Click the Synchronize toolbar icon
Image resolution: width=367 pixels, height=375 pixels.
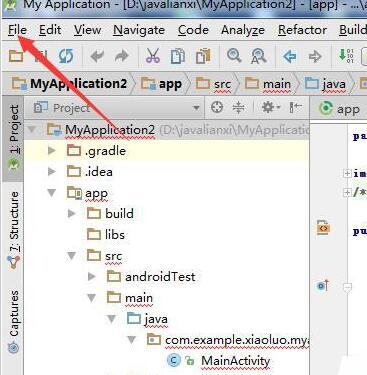pyautogui.click(x=66, y=56)
